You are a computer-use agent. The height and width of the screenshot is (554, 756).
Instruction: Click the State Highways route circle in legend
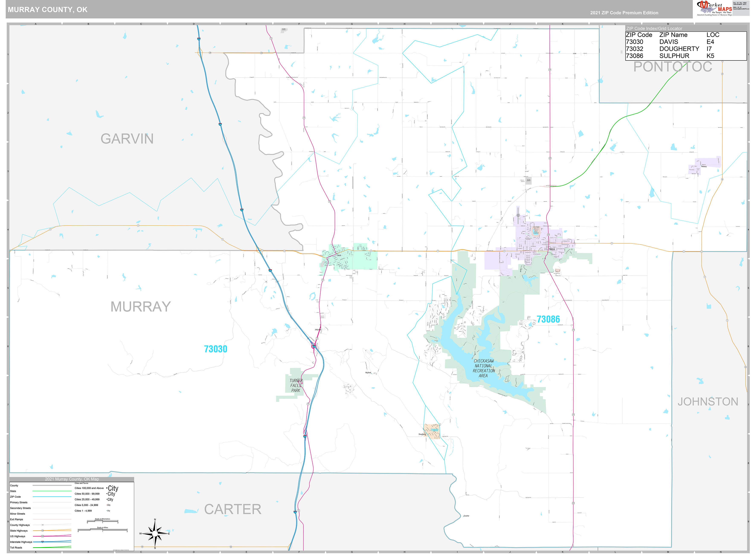coord(42,531)
